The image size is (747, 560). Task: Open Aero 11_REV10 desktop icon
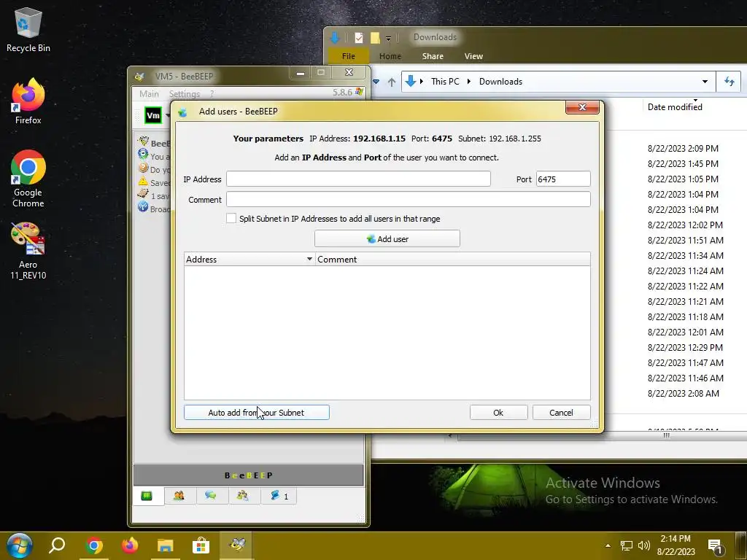pyautogui.click(x=28, y=251)
